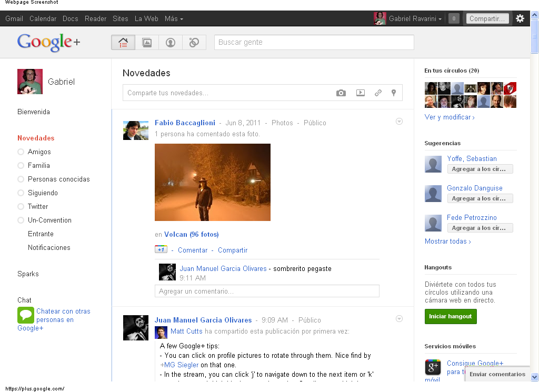Select the Amigos circle filter
This screenshot has width=539, height=392.
39,152
